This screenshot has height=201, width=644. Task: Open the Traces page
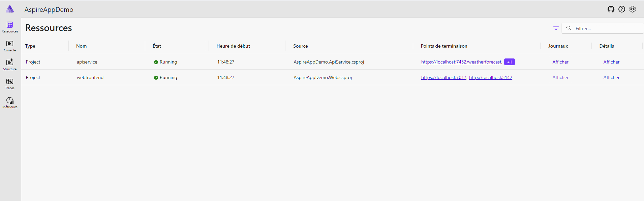tap(10, 84)
